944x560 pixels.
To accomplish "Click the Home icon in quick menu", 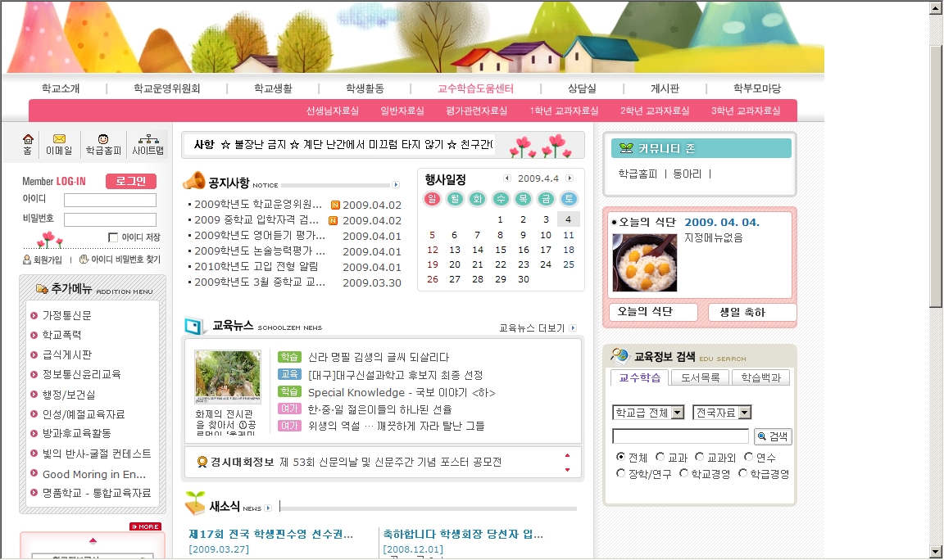I will [x=28, y=139].
